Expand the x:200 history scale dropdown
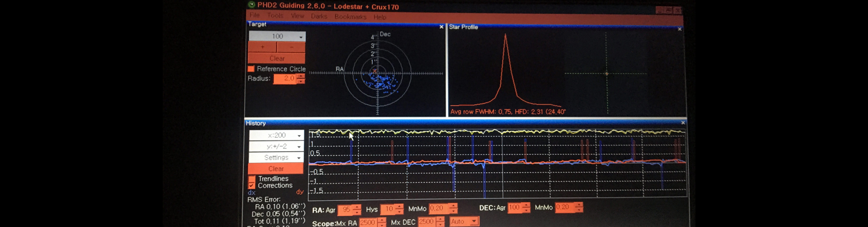This screenshot has height=227, width=868. point(276,135)
